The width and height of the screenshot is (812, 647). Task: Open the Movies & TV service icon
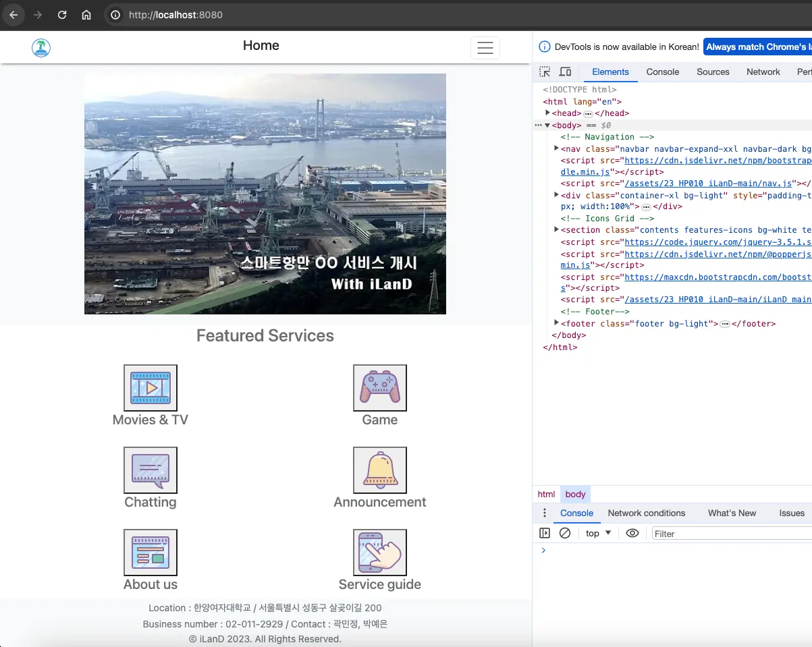pos(151,388)
